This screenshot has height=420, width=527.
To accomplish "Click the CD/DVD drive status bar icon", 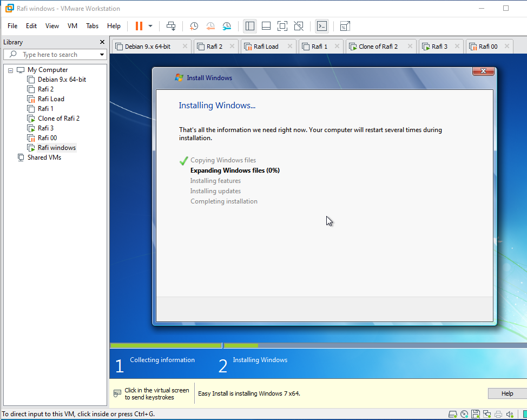I will (x=464, y=414).
